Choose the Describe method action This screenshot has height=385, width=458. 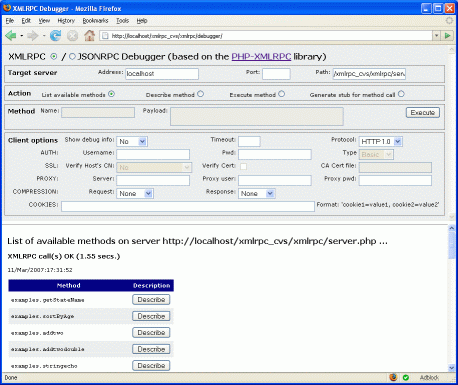tap(200, 94)
